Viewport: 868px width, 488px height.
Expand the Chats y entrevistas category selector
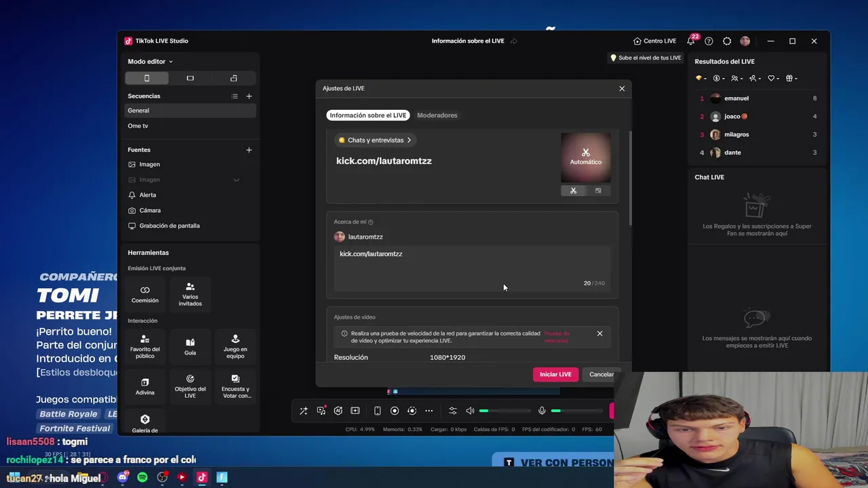(375, 140)
